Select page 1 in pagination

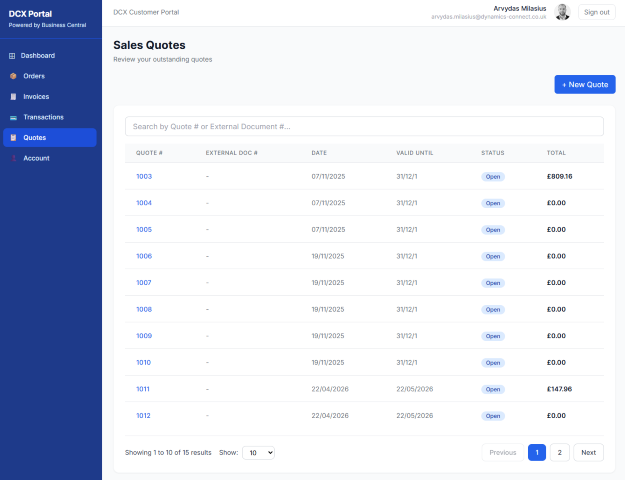click(537, 452)
